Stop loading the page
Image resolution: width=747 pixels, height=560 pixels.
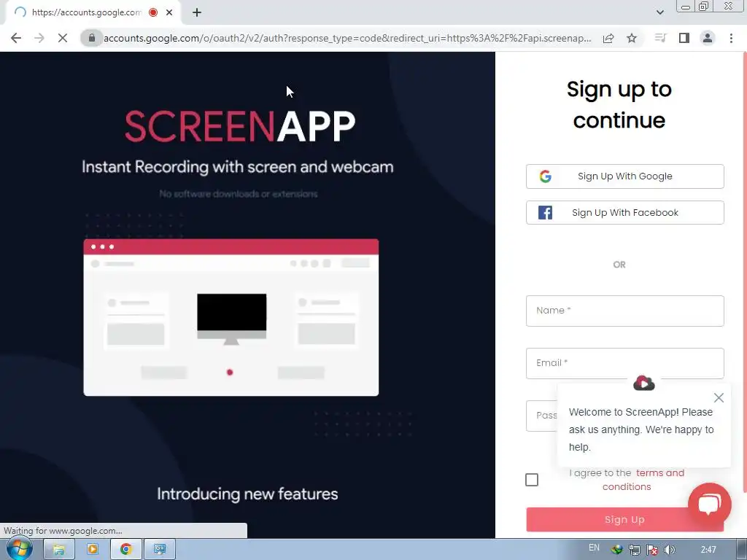click(63, 38)
